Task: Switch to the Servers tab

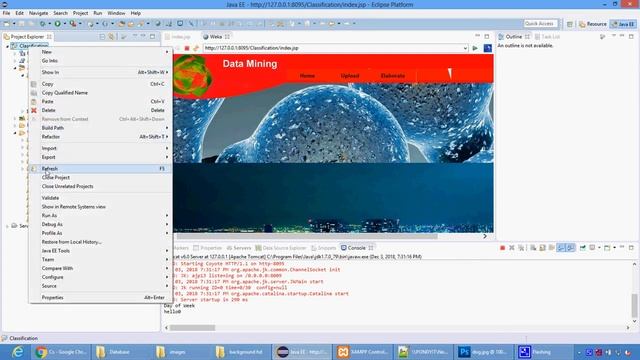Action: tap(239, 248)
